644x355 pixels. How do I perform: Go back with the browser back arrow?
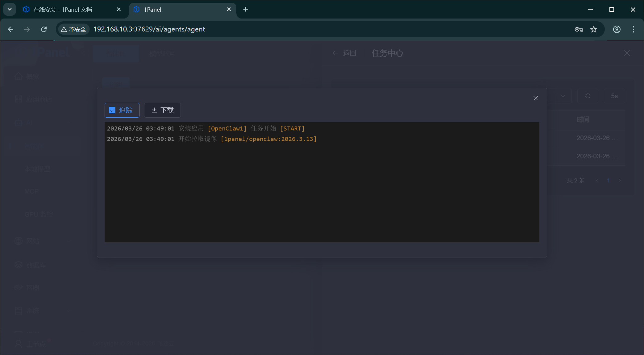(10, 29)
